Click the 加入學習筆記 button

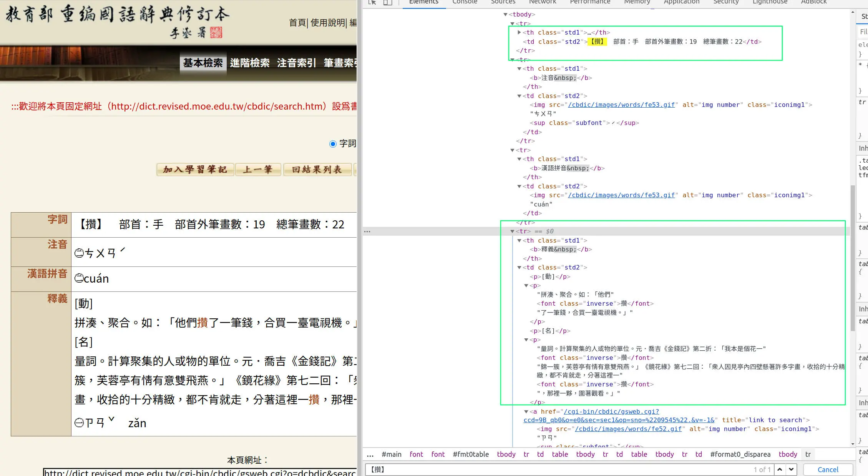195,170
